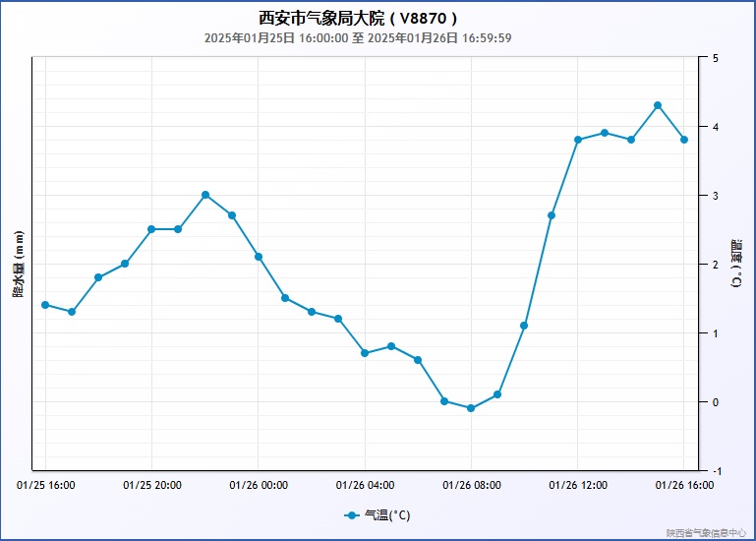Click the 01/26 04:00 x-axis label
The width and height of the screenshot is (756, 541).
(366, 485)
